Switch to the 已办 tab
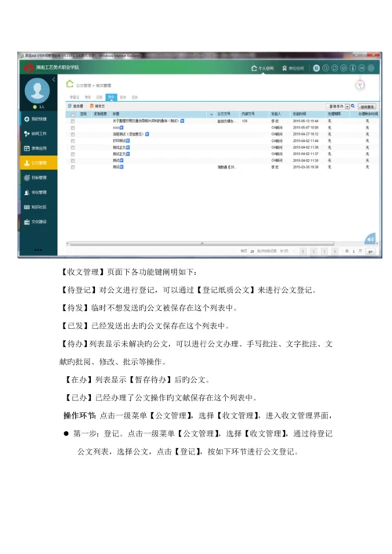392x554 pixels. coord(135,97)
